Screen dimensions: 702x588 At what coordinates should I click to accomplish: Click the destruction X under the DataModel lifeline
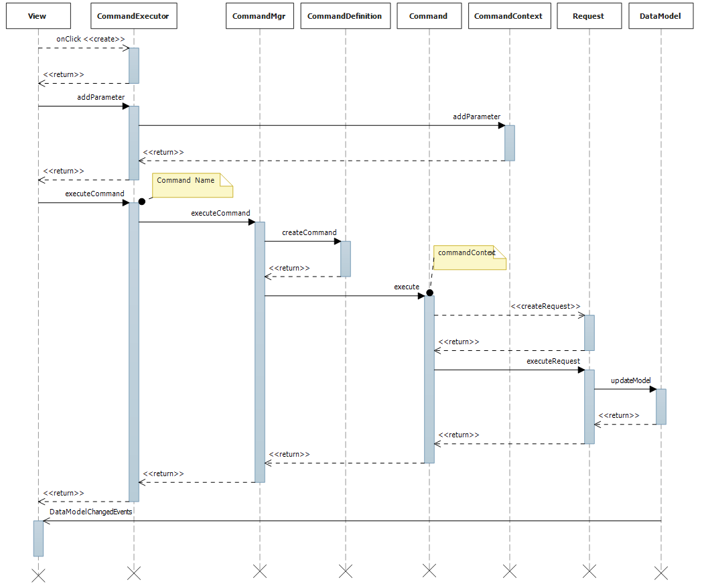tap(661, 573)
